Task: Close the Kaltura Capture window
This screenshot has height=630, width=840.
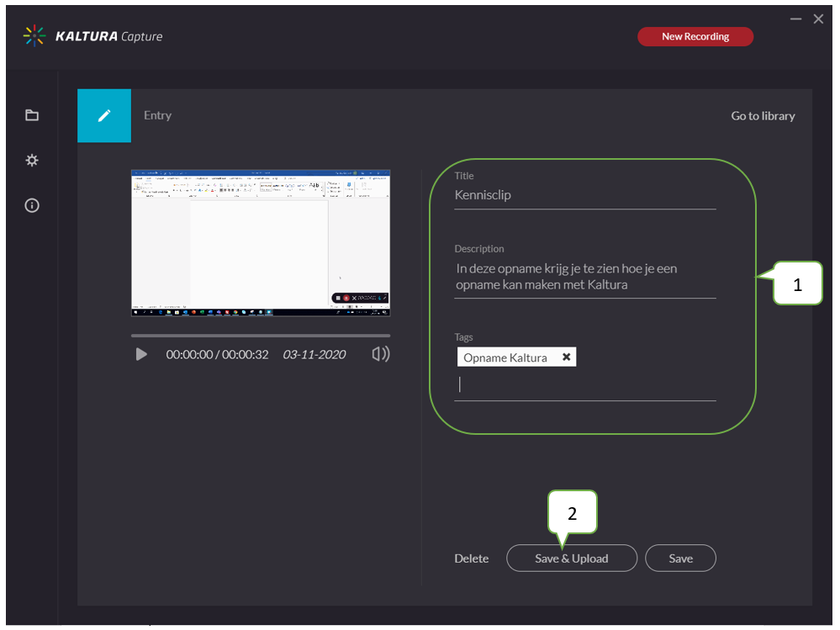Action: coord(819,19)
